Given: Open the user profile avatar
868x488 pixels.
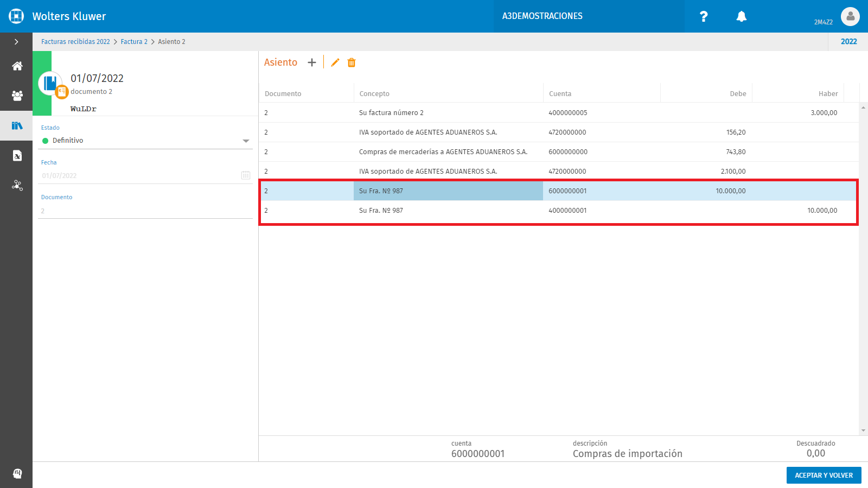Looking at the screenshot, I should [850, 16].
